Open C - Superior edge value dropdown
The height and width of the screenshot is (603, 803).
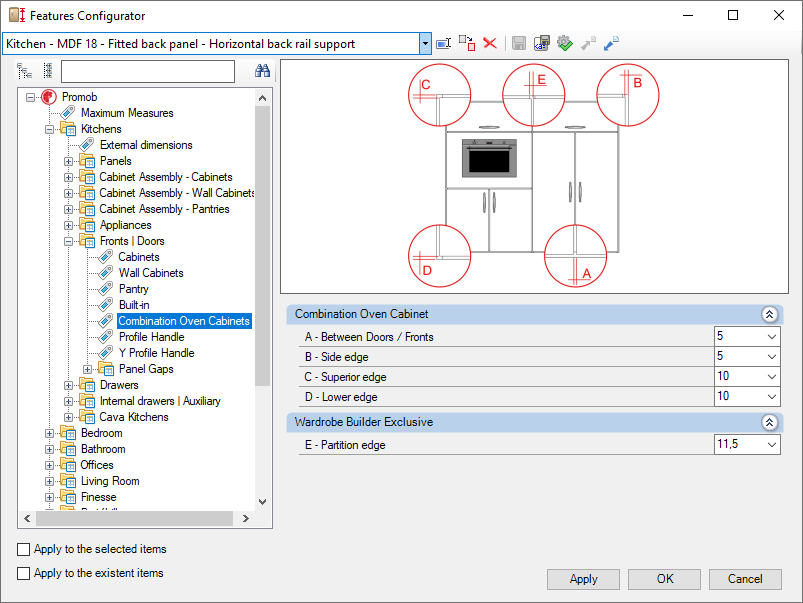coord(772,377)
